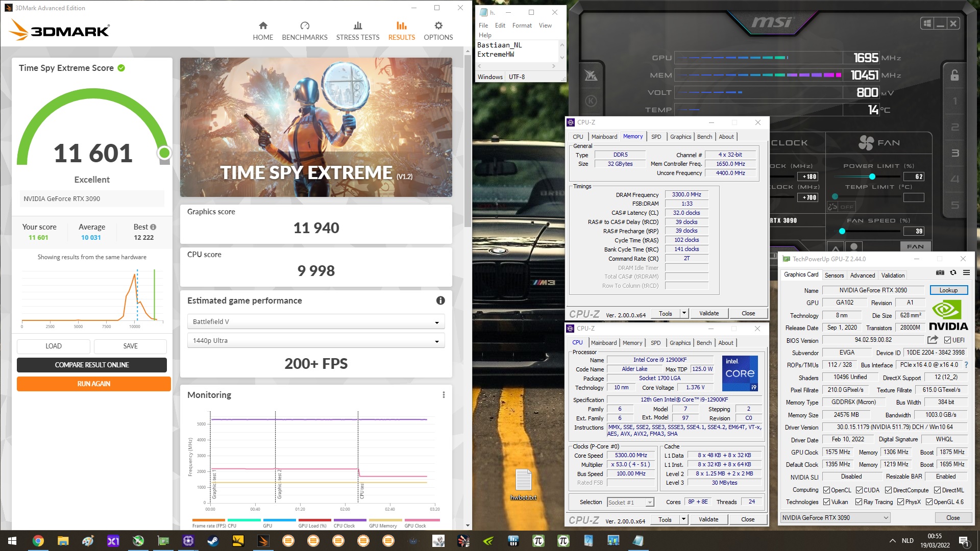Open the GPU-Z hamburger menu

966,273
